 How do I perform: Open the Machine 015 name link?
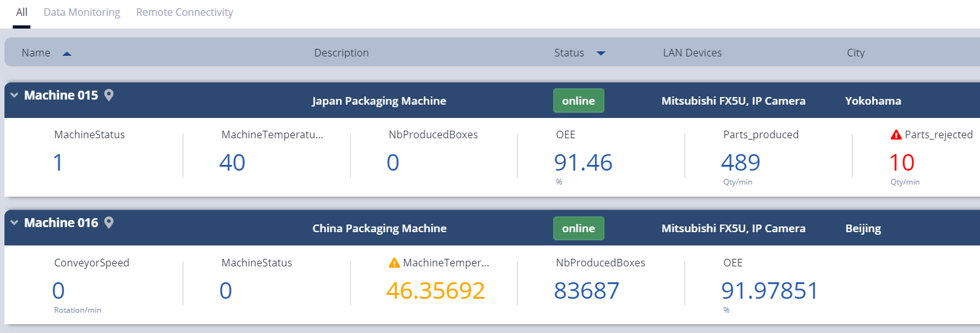pyautogui.click(x=61, y=96)
